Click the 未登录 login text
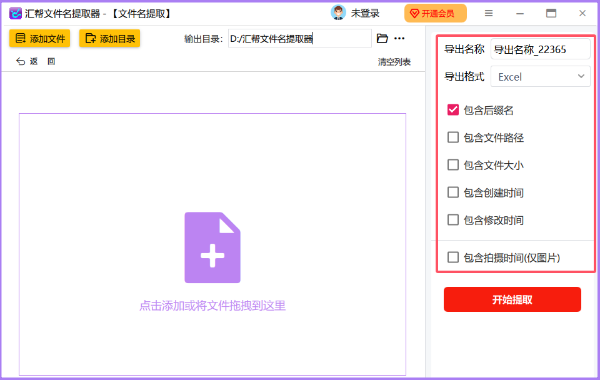The height and width of the screenshot is (380, 600). point(365,13)
